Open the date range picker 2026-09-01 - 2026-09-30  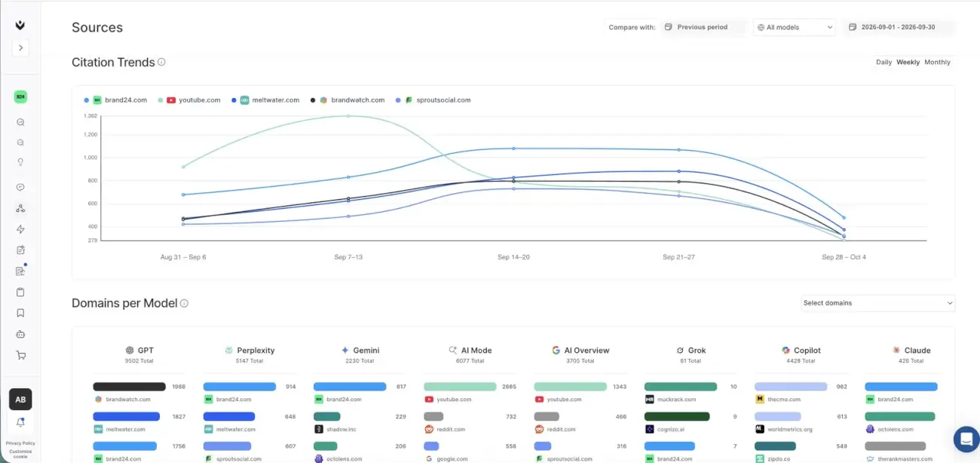tap(899, 27)
